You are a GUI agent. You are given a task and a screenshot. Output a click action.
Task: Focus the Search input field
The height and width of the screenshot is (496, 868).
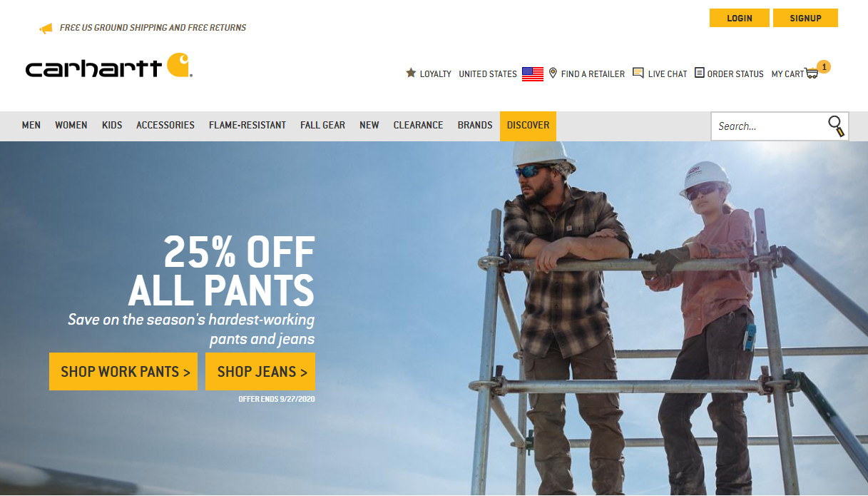(769, 126)
